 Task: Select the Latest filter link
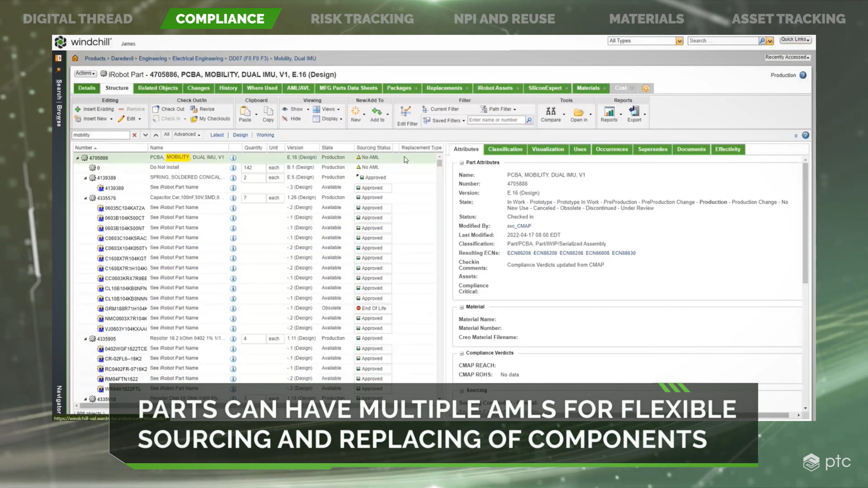pos(217,135)
